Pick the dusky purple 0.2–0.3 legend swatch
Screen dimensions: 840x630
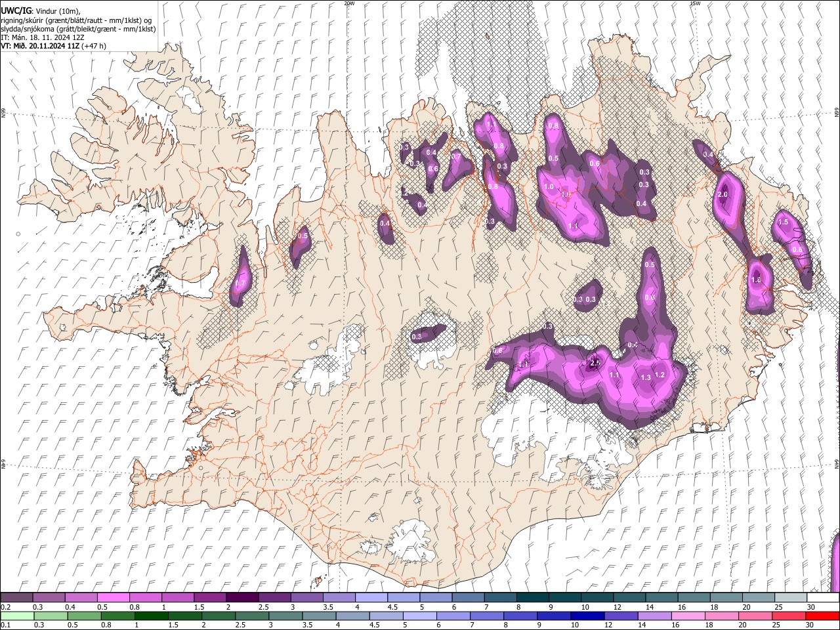16,597
